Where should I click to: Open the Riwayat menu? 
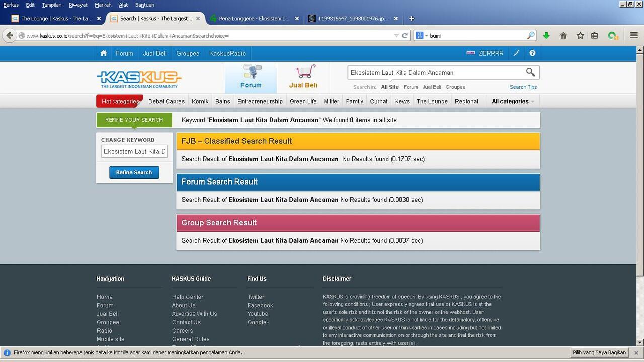tap(78, 5)
